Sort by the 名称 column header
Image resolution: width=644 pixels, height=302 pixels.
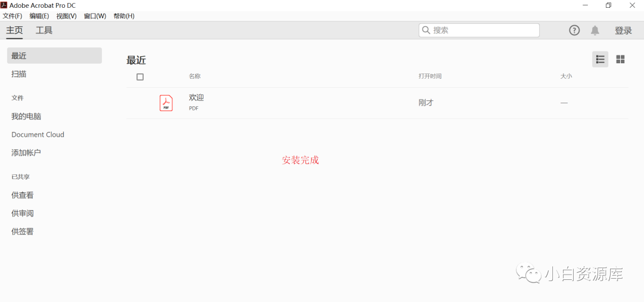[194, 76]
